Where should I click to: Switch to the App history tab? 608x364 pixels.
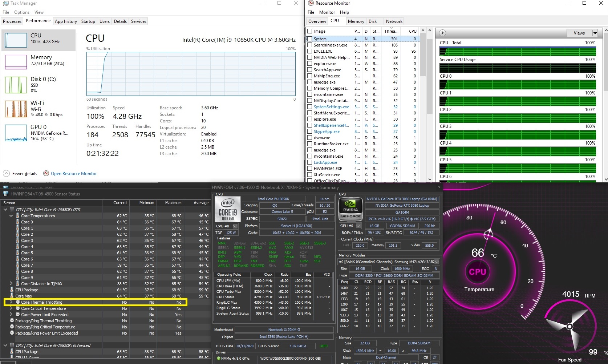pos(66,21)
